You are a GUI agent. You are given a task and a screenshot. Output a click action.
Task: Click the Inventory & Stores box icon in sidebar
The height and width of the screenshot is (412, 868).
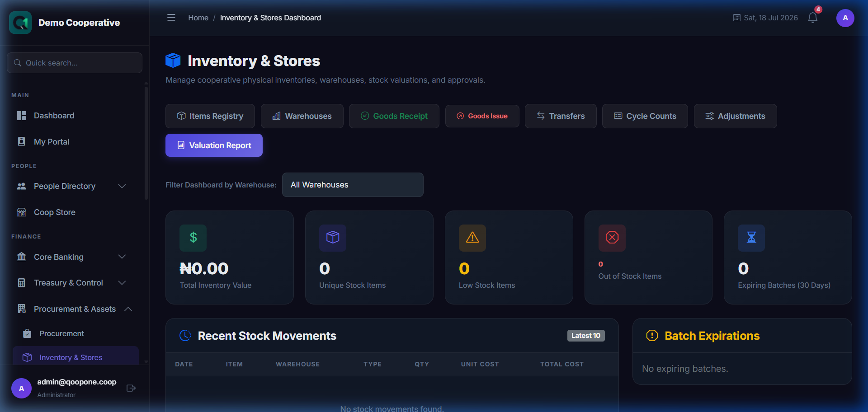[x=27, y=357]
